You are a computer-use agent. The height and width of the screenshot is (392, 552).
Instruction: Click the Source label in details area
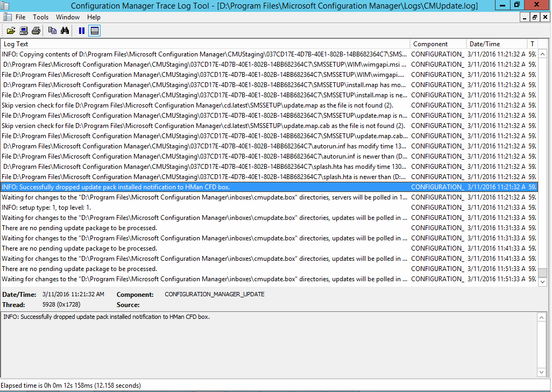[x=128, y=305]
